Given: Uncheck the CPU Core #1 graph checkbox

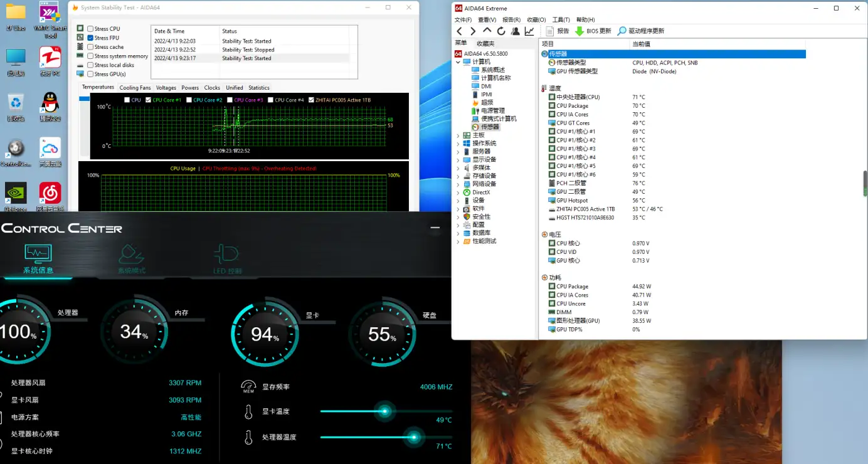Looking at the screenshot, I should click(149, 100).
